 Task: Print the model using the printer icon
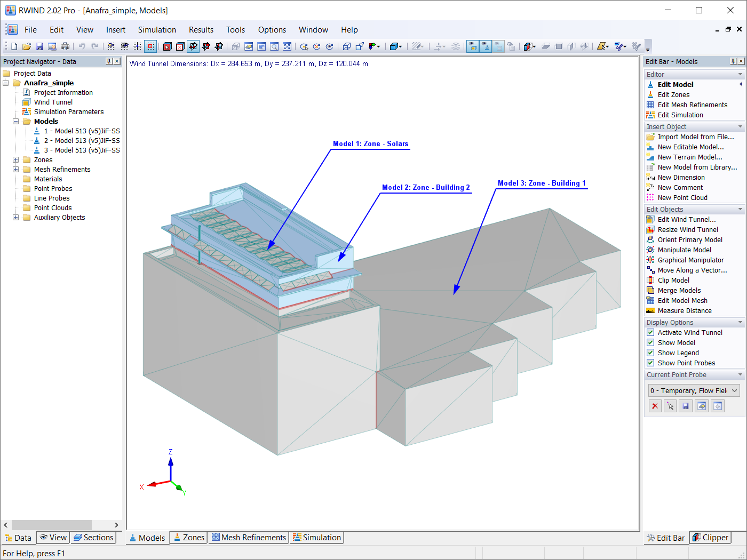tap(65, 46)
